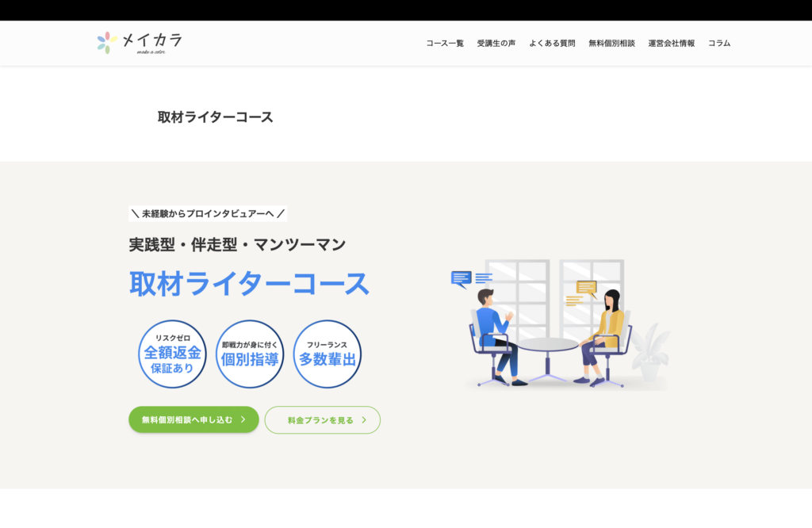
Task: Click the chevron beside 料金プランを見る
Action: tap(364, 420)
